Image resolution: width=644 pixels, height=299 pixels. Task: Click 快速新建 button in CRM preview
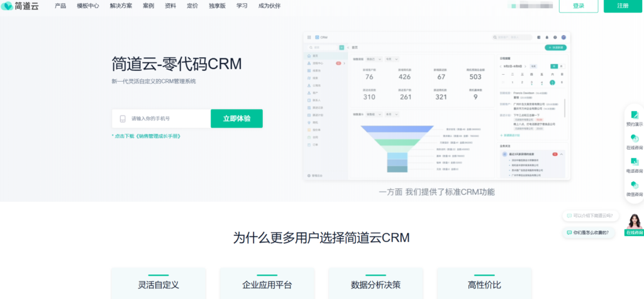coord(555,48)
